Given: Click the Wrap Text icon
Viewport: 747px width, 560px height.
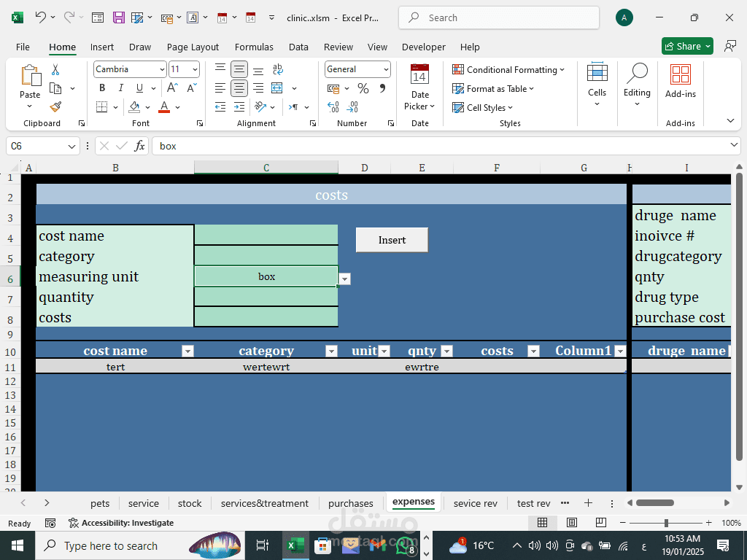Looking at the screenshot, I should click(x=278, y=69).
